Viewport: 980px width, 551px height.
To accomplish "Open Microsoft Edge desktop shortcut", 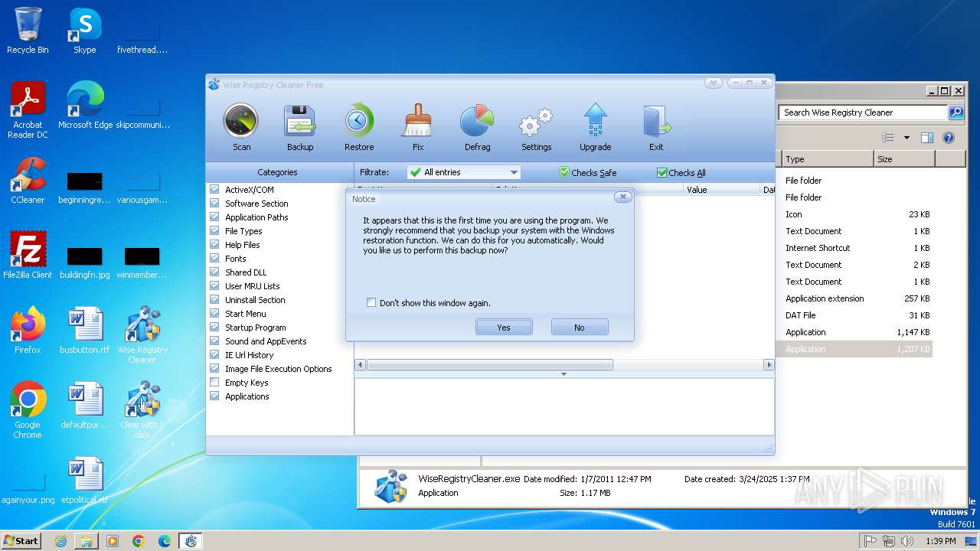I will point(85,106).
